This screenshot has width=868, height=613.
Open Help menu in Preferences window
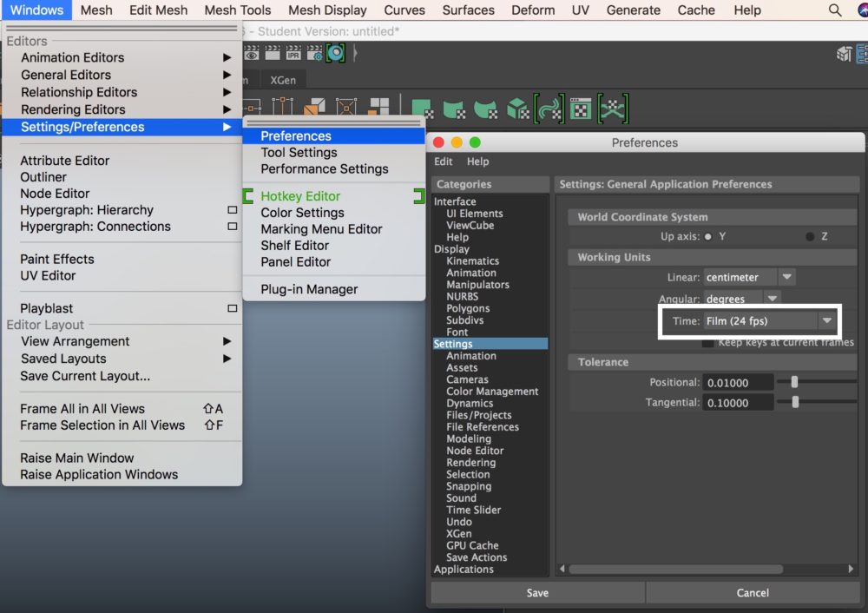point(477,161)
